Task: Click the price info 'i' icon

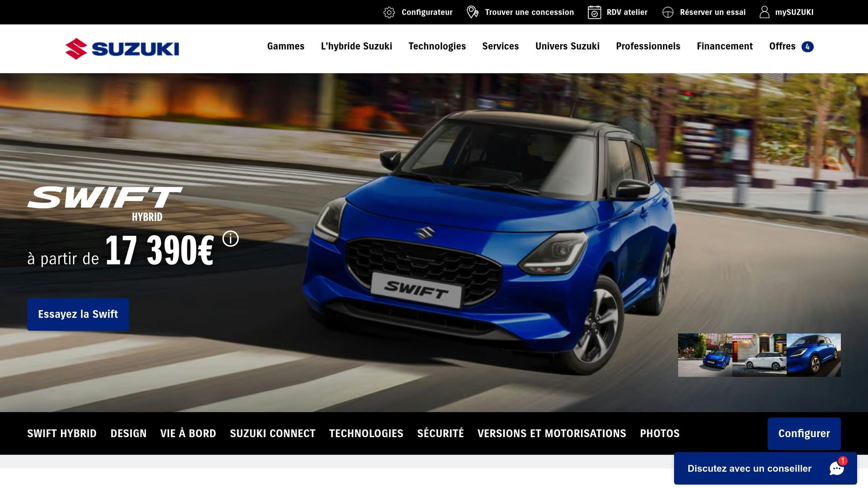Action: (x=230, y=238)
